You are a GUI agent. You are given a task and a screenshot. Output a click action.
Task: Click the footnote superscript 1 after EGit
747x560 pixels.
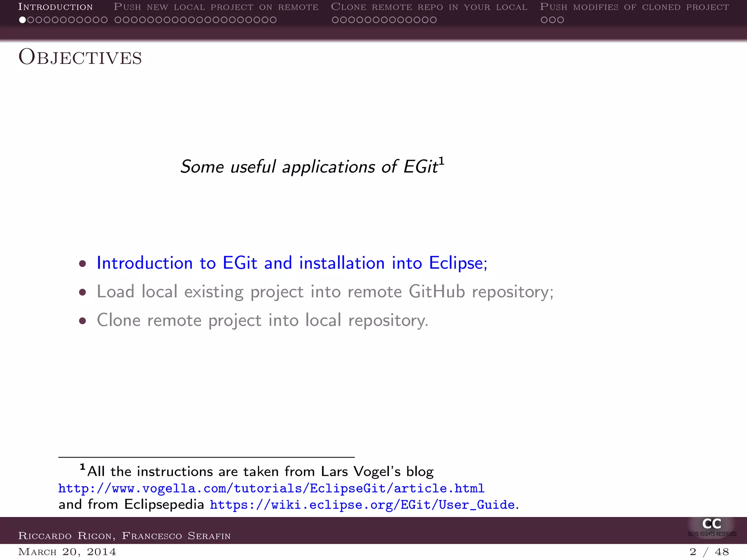(x=441, y=161)
